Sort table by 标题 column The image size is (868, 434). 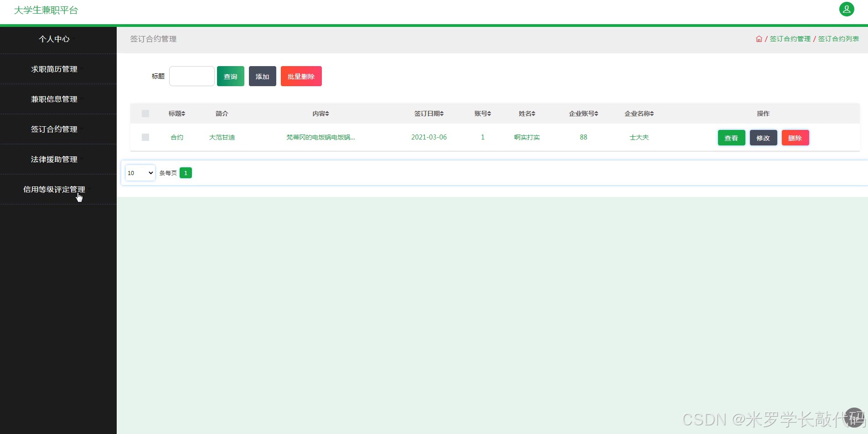(177, 114)
